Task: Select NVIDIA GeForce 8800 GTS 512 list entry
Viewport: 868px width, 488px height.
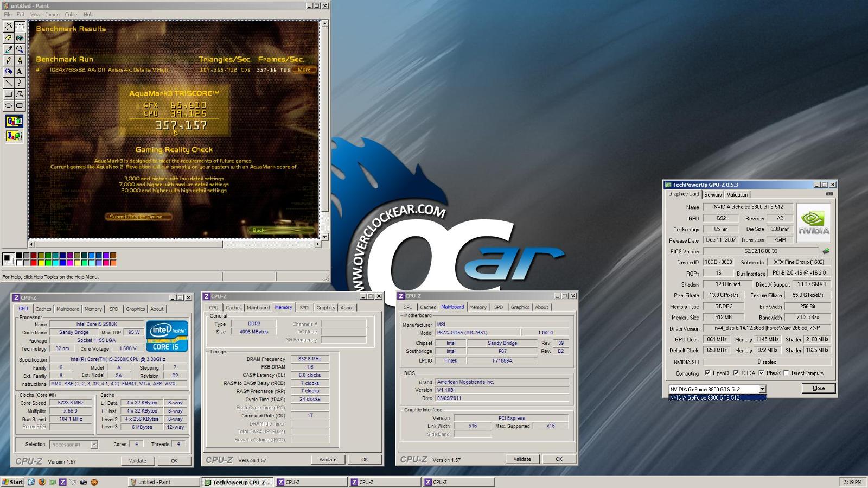Action: (718, 397)
